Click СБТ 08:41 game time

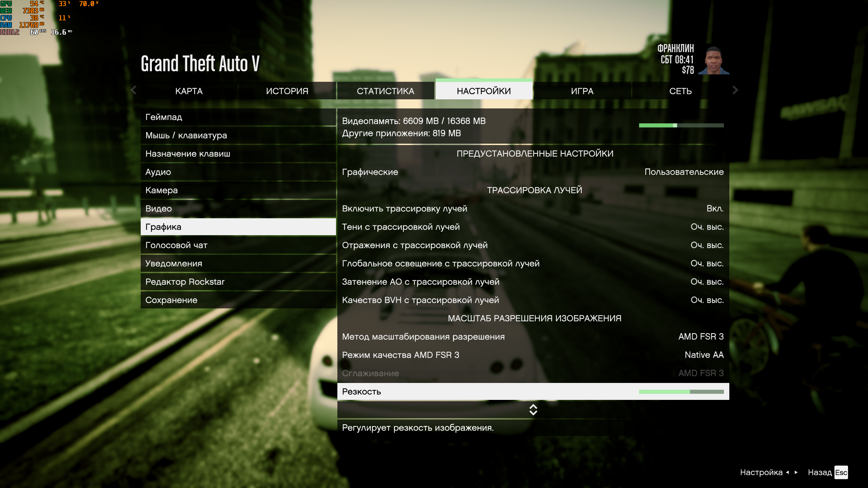coord(677,60)
